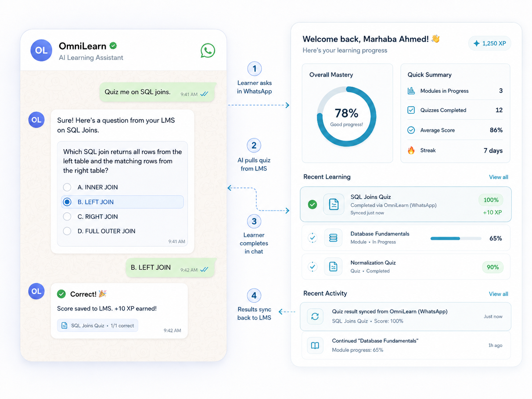532x399 pixels.
Task: Click the OL avatar beside the "Sure! Here's a question" message
Action: 36,120
